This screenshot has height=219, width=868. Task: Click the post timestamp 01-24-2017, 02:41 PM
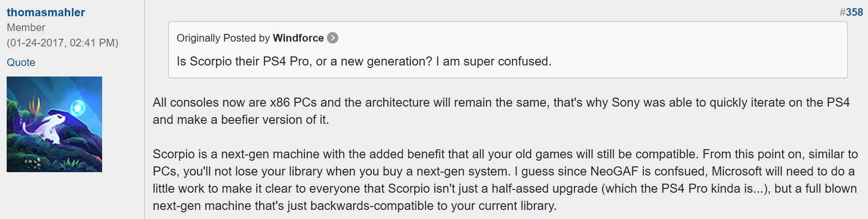pyautogui.click(x=63, y=43)
